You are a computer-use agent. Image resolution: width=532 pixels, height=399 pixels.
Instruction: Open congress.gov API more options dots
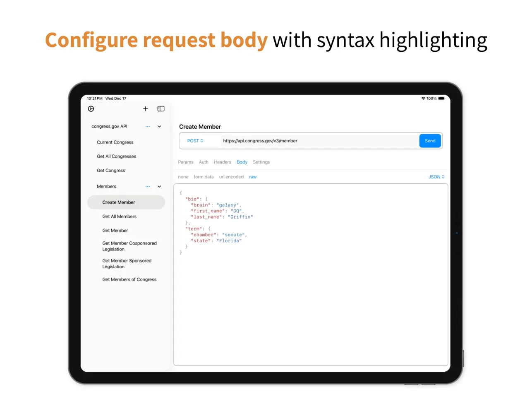148,126
